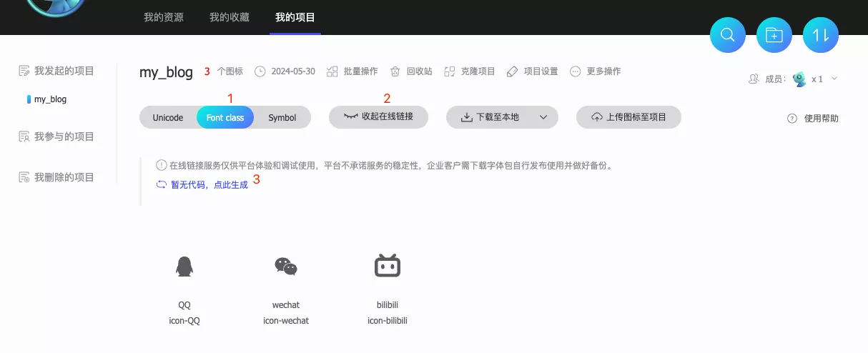Image resolution: width=868 pixels, height=353 pixels.
Task: Click the icon-wechat class name
Action: pos(286,321)
